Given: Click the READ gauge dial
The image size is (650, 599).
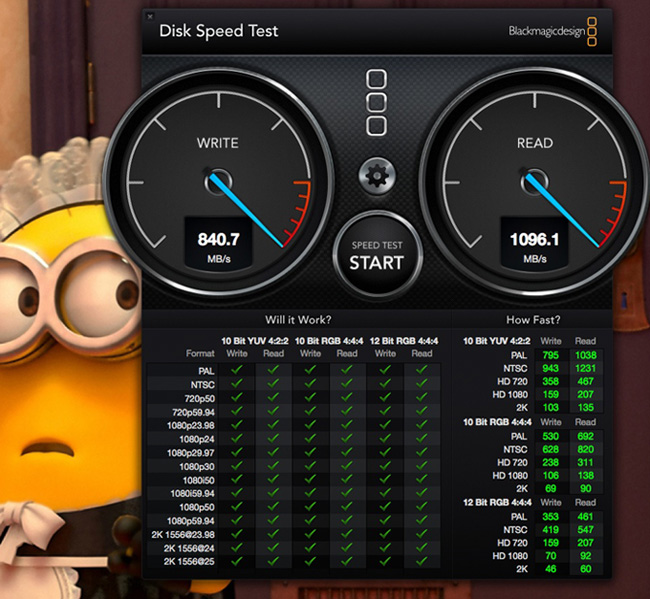Looking at the screenshot, I should pos(534,182).
